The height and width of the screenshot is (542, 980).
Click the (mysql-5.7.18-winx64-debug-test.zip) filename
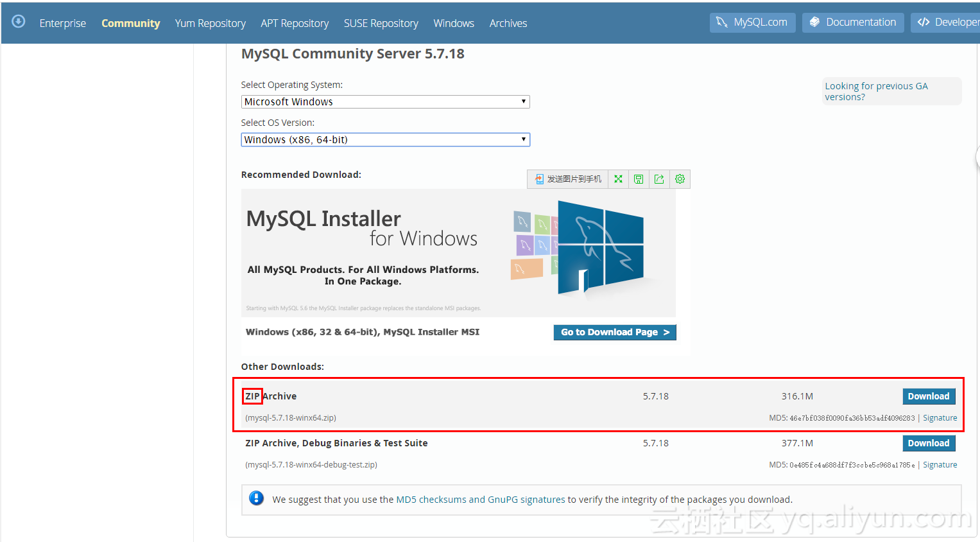tap(311, 465)
